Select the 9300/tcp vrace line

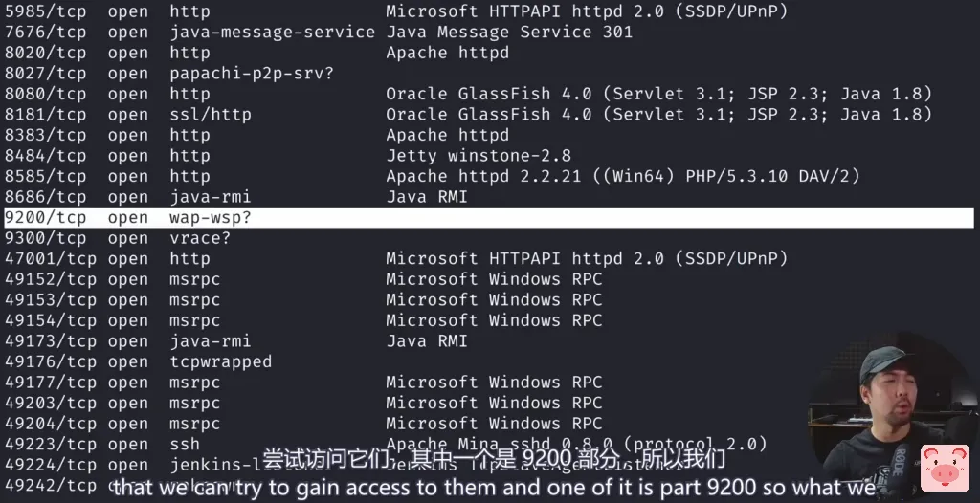(117, 238)
